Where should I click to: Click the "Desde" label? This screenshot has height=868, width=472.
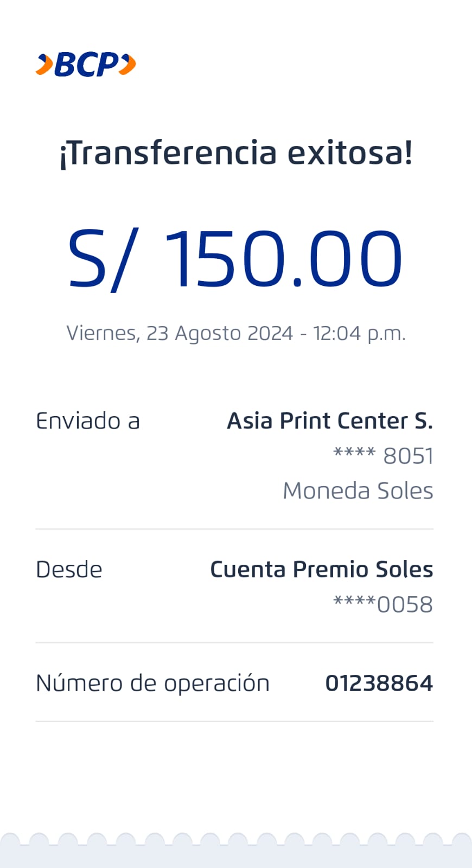click(x=69, y=570)
